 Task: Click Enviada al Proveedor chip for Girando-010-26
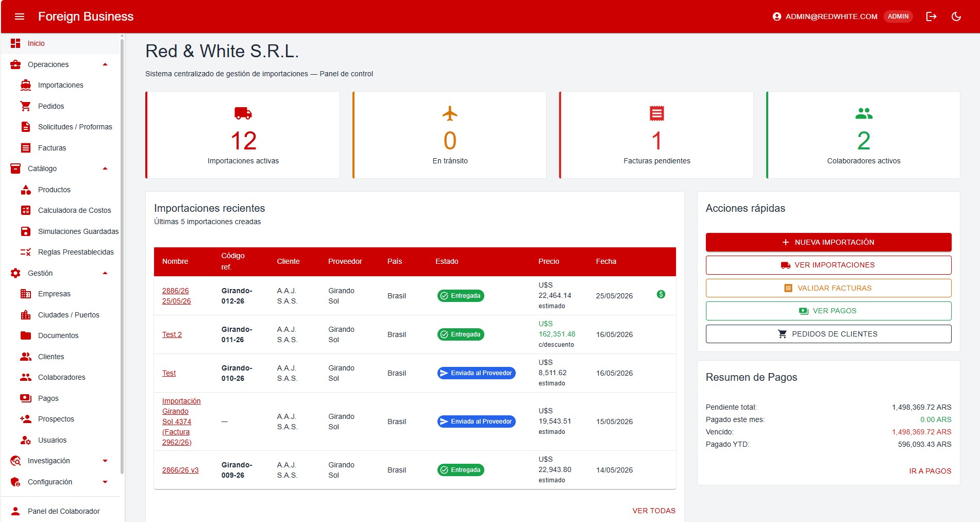(x=477, y=373)
